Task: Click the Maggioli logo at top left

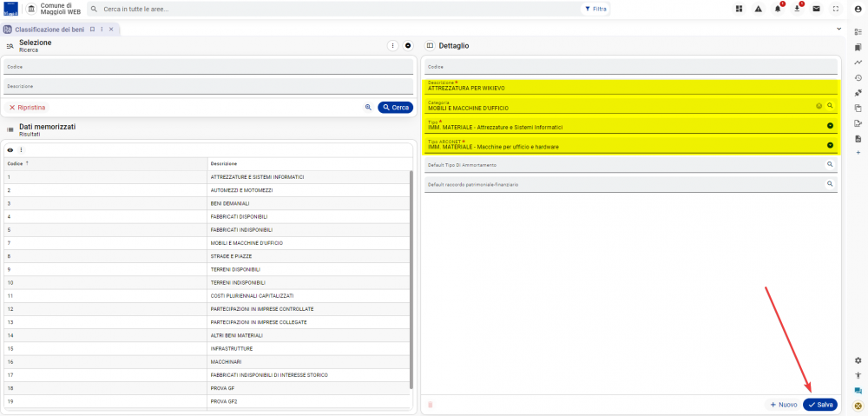Action: pos(11,9)
